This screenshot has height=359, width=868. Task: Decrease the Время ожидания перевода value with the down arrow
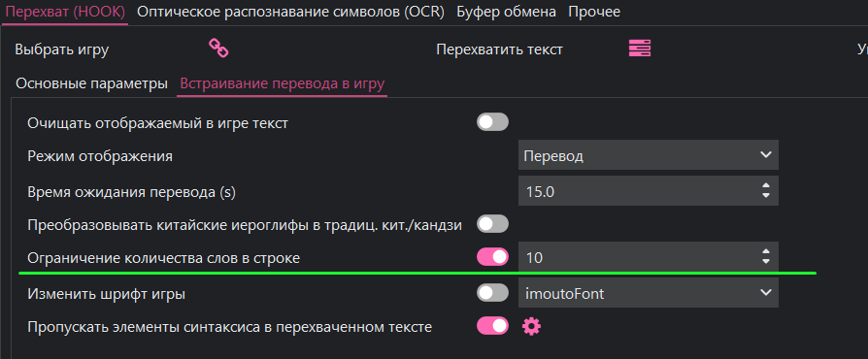pos(766,195)
